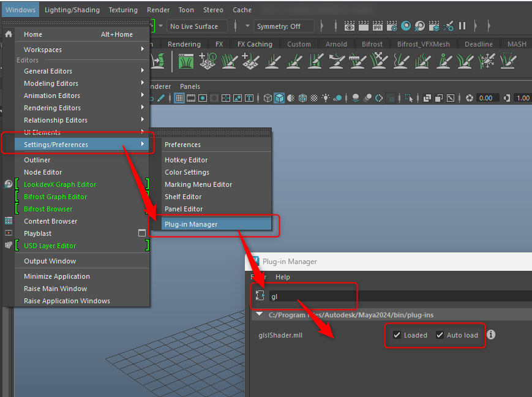The height and width of the screenshot is (397, 532).
Task: Open the No Live Surface dropdown arrow
Action: tap(161, 26)
